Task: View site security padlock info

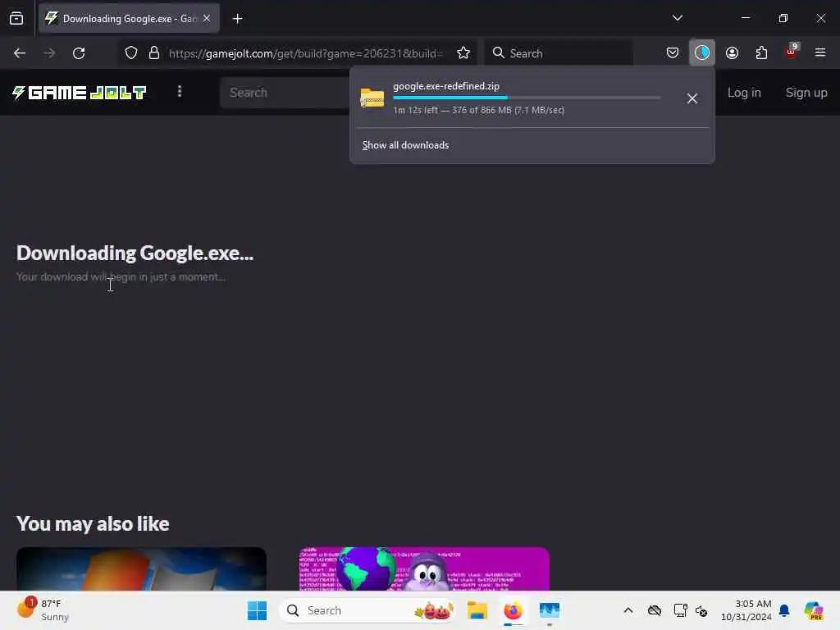Action: 154,53
